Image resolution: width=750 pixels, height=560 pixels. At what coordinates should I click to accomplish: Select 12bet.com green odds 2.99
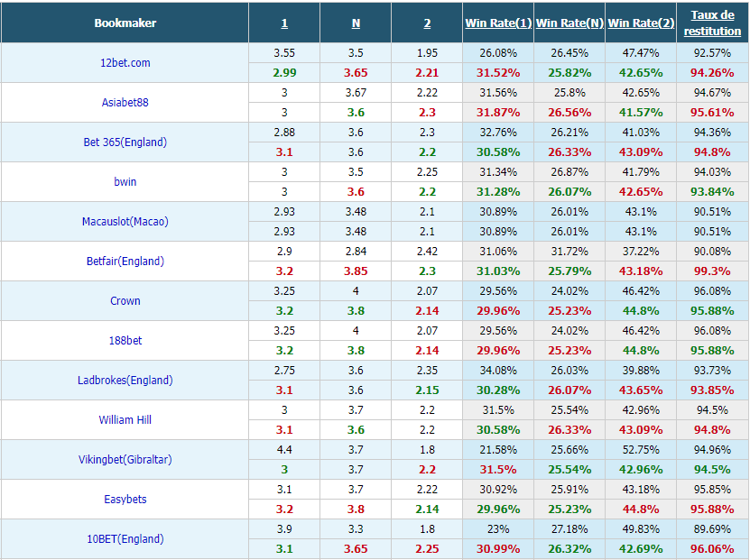click(x=284, y=73)
